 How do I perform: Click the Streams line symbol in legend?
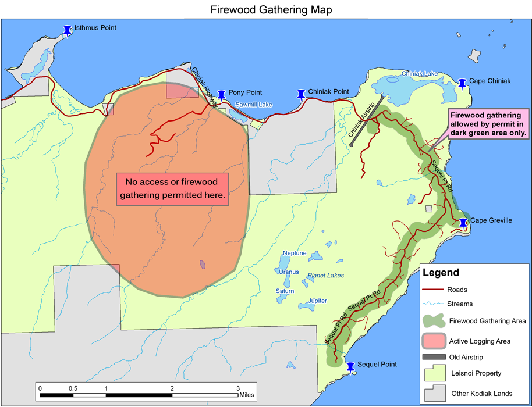point(434,304)
